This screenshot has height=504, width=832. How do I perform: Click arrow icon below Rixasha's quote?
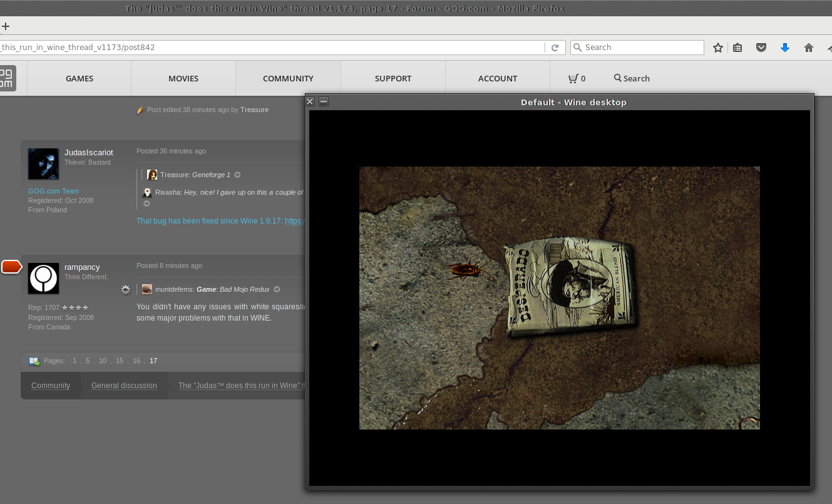pos(146,203)
